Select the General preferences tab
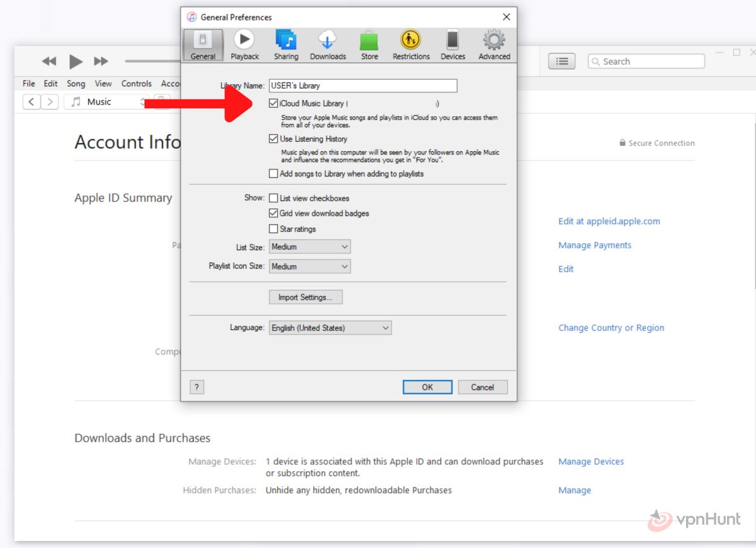 203,45
